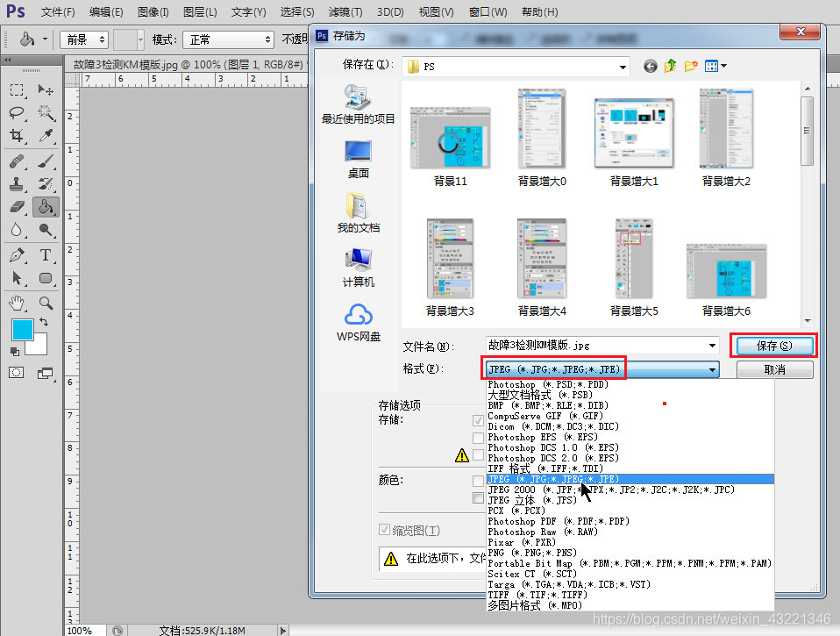Open the pattern picker dropdown arrow
This screenshot has height=636, width=840.
tap(140, 39)
